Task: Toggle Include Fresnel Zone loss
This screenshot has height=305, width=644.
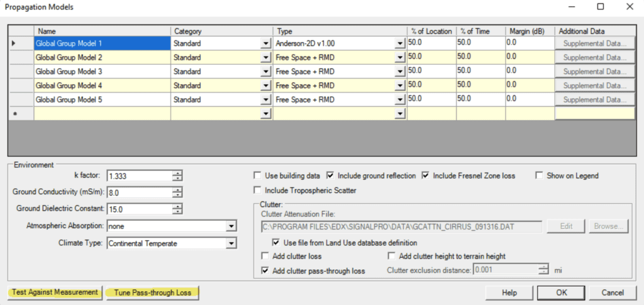Action: tap(426, 175)
